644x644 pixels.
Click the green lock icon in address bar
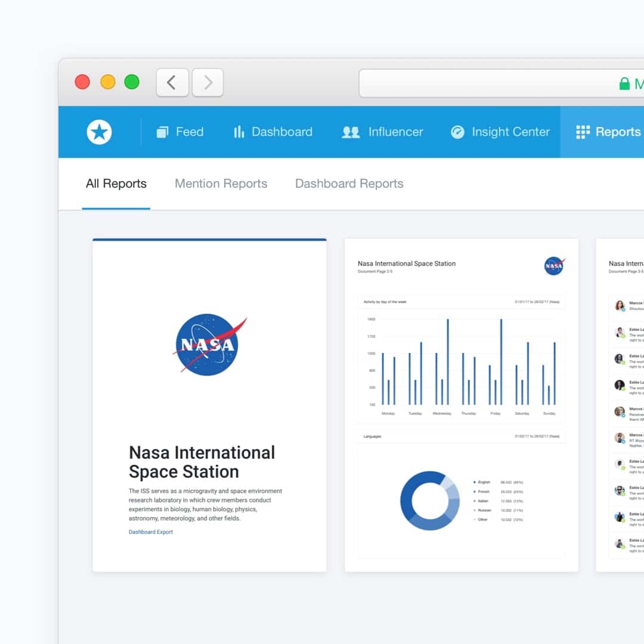click(624, 84)
